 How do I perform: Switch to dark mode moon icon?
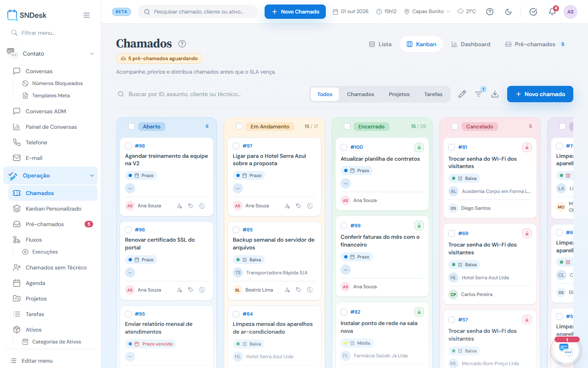tap(508, 12)
